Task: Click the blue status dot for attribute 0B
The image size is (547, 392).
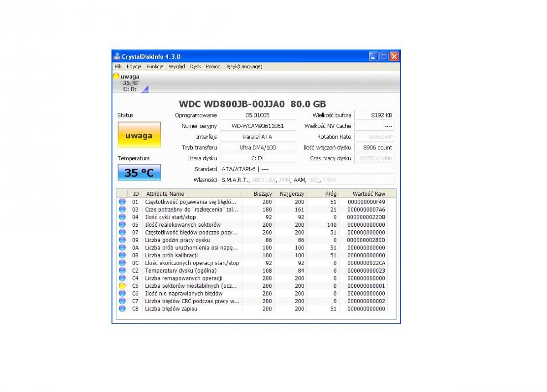Action: (x=122, y=255)
